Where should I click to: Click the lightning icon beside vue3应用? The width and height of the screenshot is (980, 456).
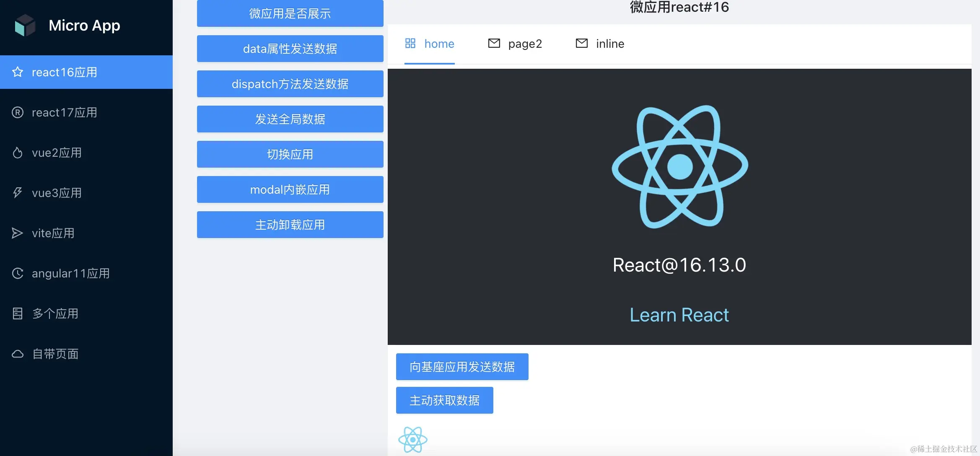coord(18,193)
